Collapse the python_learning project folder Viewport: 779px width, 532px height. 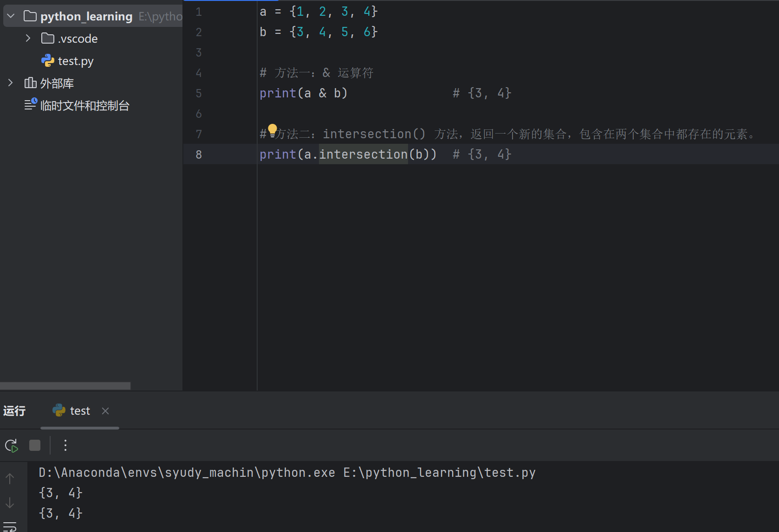pos(11,16)
